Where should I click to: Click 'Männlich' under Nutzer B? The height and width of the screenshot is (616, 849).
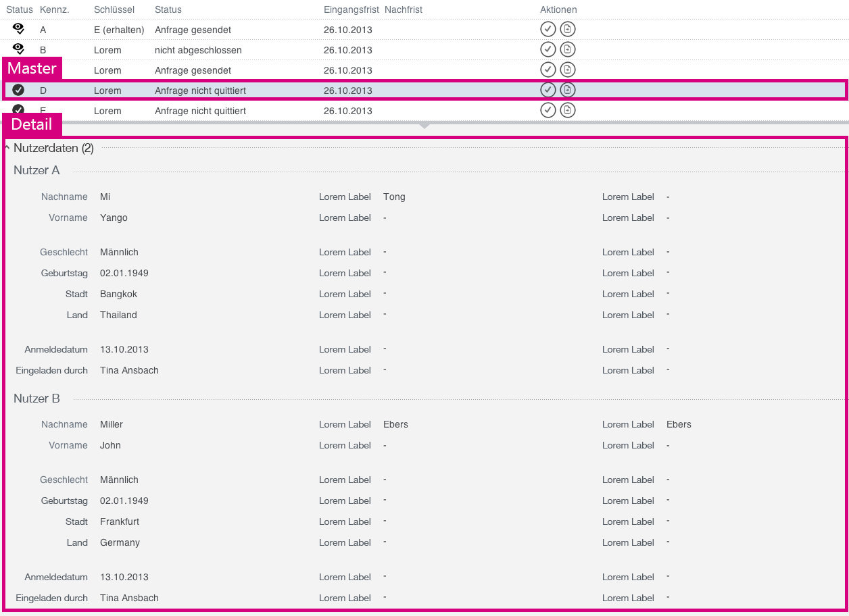tap(119, 480)
